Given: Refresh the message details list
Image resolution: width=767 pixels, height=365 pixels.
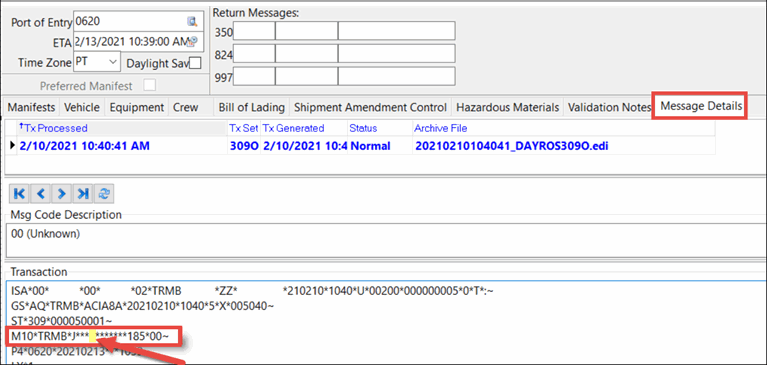Looking at the screenshot, I should point(104,194).
